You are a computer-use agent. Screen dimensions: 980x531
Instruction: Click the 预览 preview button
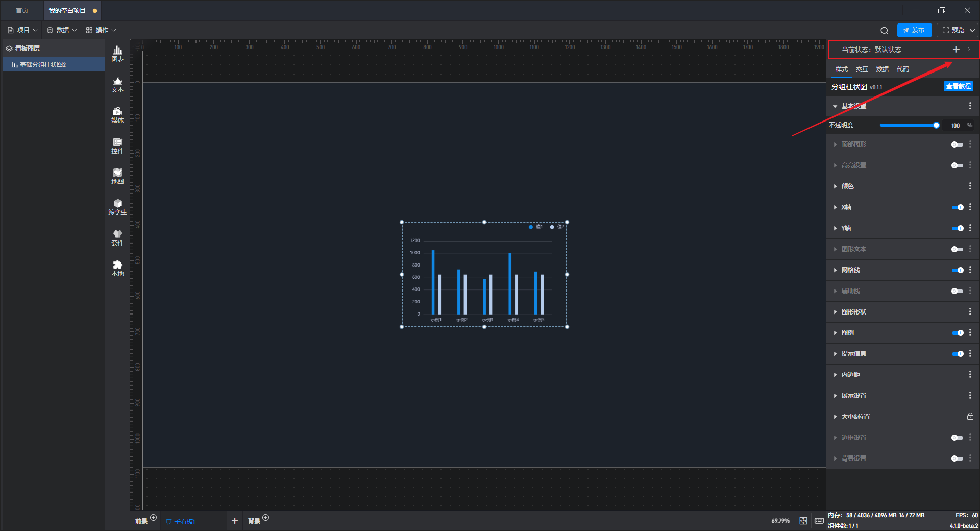953,30
